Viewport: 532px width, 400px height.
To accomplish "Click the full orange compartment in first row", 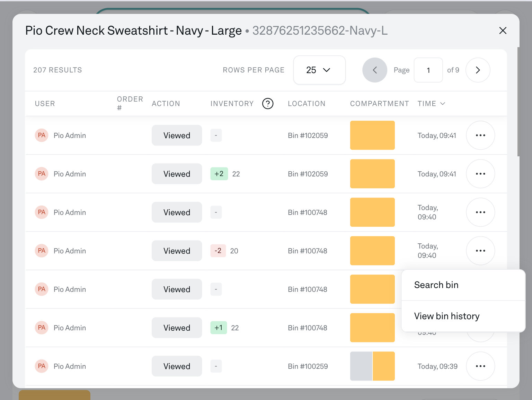I will pos(372,135).
